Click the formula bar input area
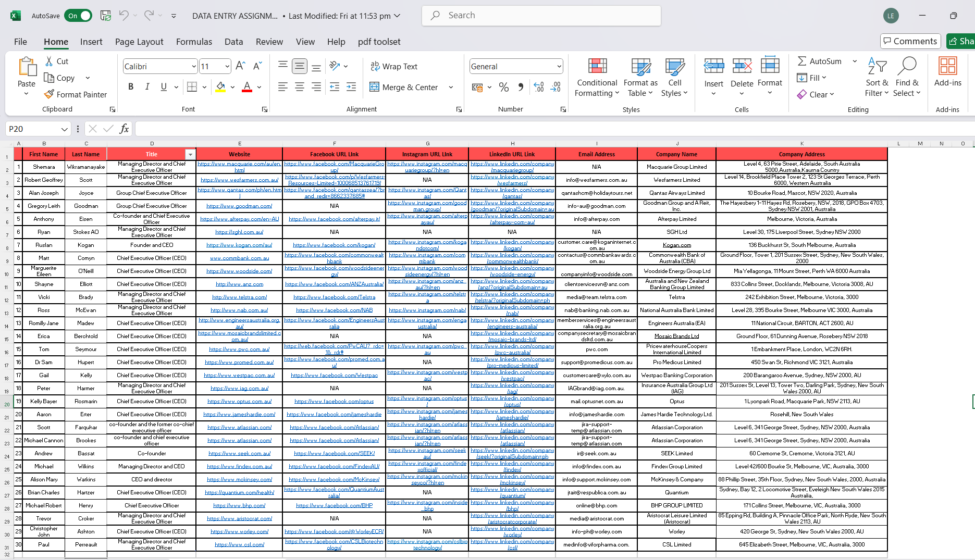Viewport: 975px width, 560px height. 554,129
